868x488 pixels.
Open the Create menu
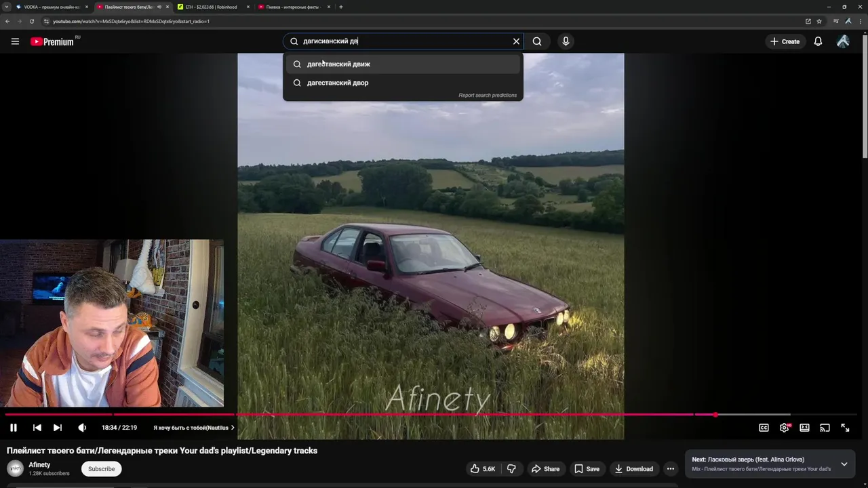tap(785, 41)
